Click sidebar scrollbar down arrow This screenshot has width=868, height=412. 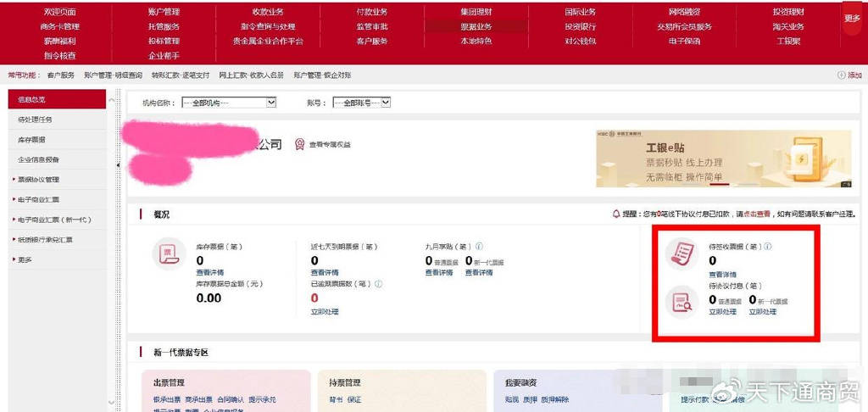click(111, 403)
